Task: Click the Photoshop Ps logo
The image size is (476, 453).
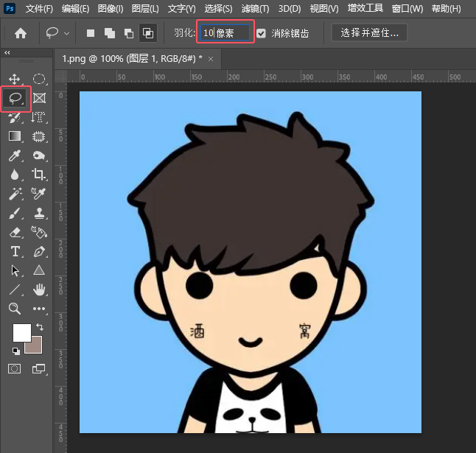Action: [x=10, y=8]
